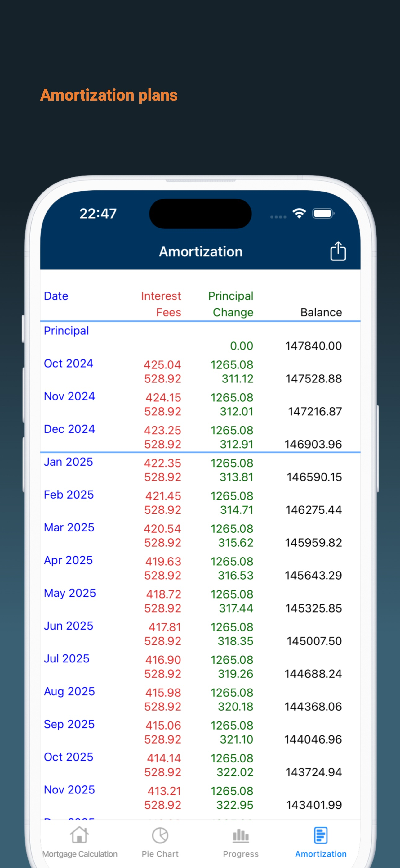This screenshot has height=868, width=400.
Task: Tap interest value 424.15
Action: (x=163, y=397)
